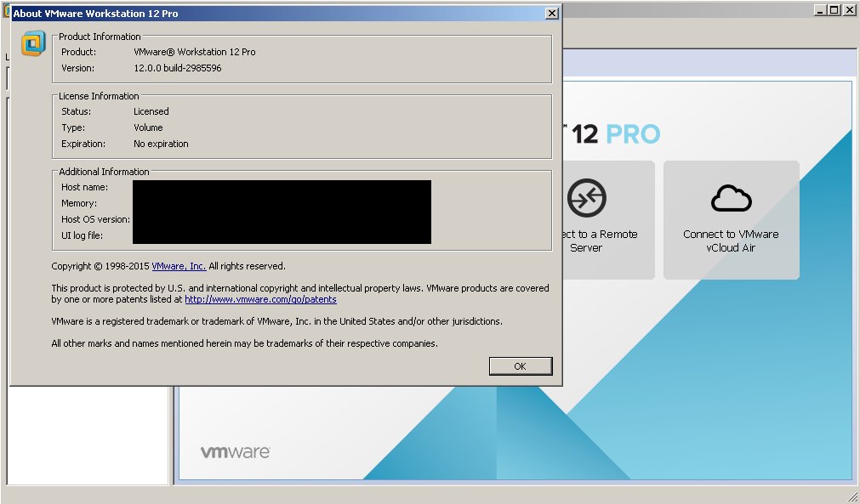Image resolution: width=860 pixels, height=504 pixels.
Task: Open the vmware.com/go/patents link
Action: (260, 299)
